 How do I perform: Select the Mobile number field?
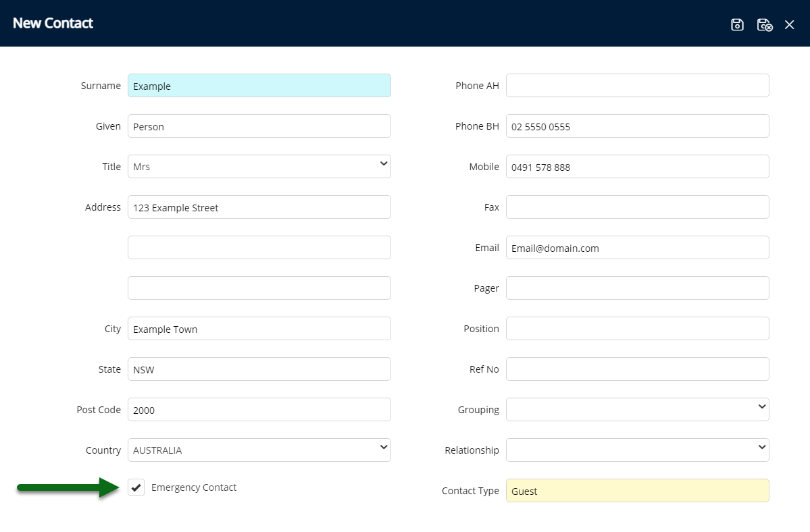pyautogui.click(x=637, y=167)
